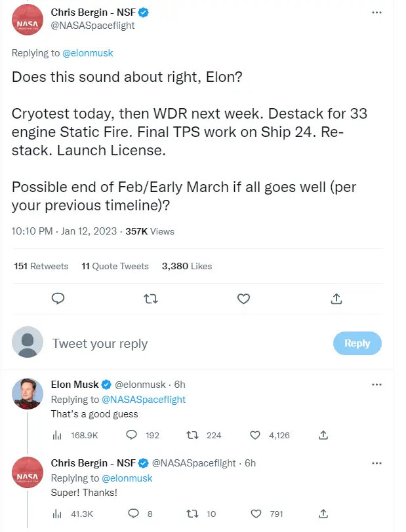Image resolution: width=406 pixels, height=532 pixels.
Task: Click the retweet icon under the main tweet
Action: point(151,299)
